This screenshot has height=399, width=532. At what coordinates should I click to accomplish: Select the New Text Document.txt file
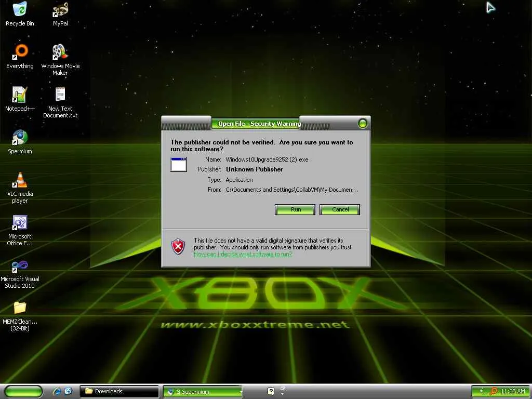[x=60, y=102]
